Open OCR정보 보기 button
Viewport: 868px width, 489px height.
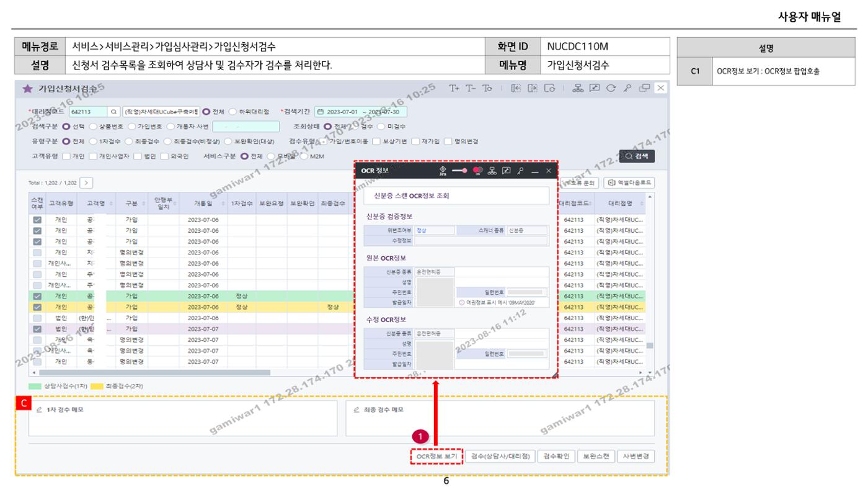tap(436, 456)
